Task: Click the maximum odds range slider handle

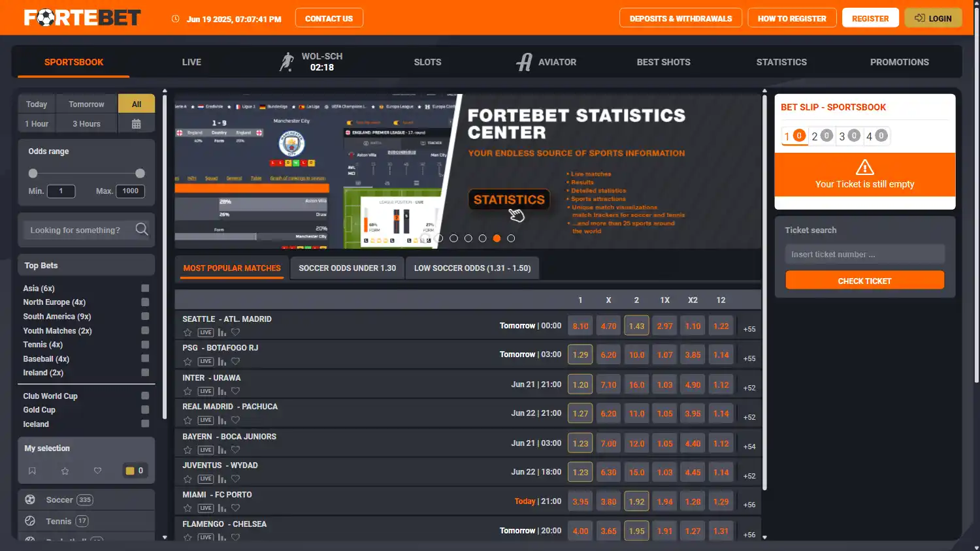Action: (x=140, y=173)
